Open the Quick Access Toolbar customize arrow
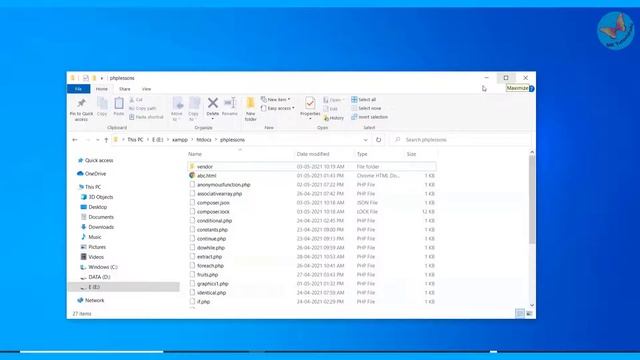Viewport: 640px width, 360px height. coord(102,78)
